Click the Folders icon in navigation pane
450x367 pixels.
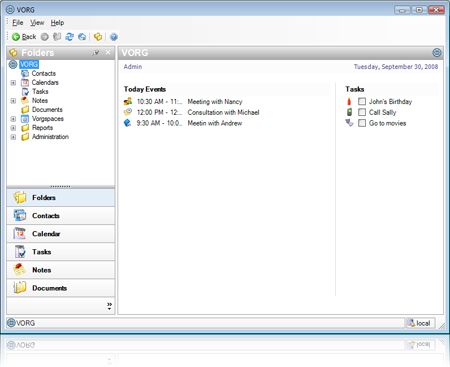(x=20, y=198)
